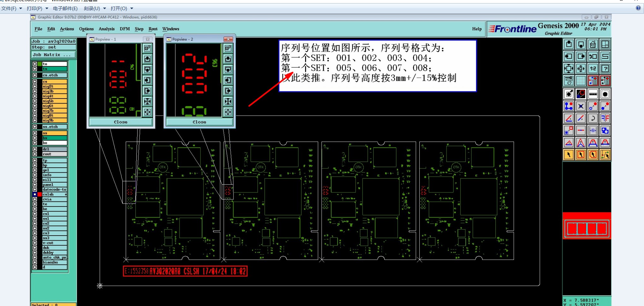Image resolution: width=644 pixels, height=306 pixels.
Task: Click the polygon-select arrow icon
Action: (x=593, y=155)
